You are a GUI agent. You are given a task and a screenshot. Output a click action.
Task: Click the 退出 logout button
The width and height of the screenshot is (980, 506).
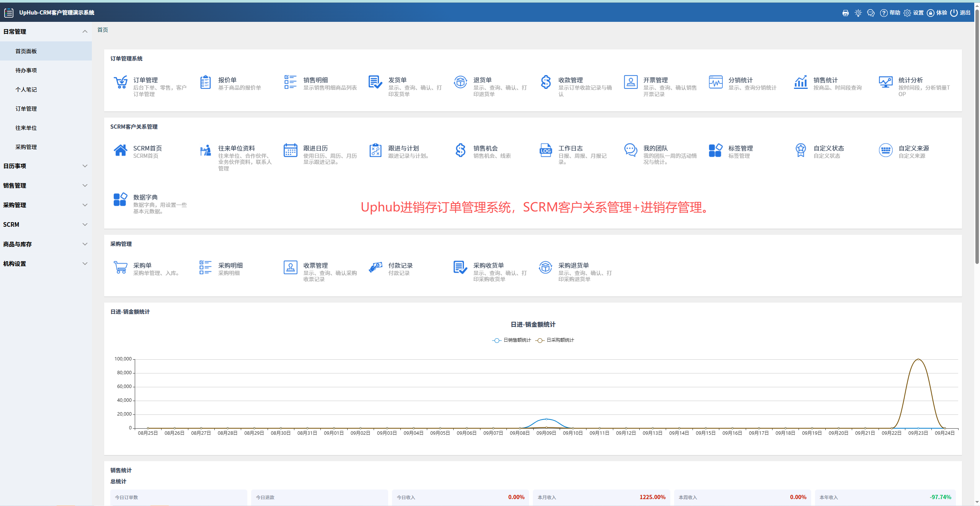(960, 13)
